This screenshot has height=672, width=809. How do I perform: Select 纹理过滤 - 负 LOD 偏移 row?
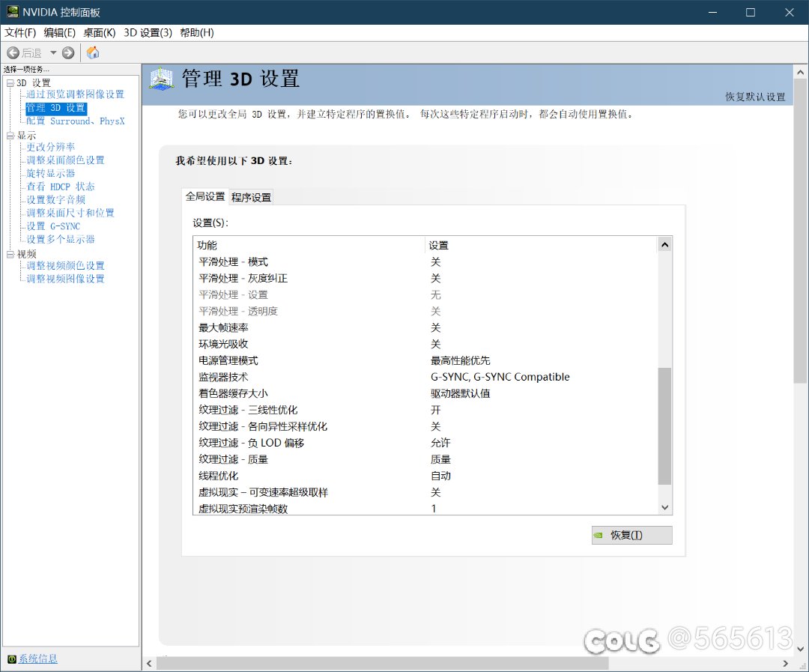(x=425, y=443)
